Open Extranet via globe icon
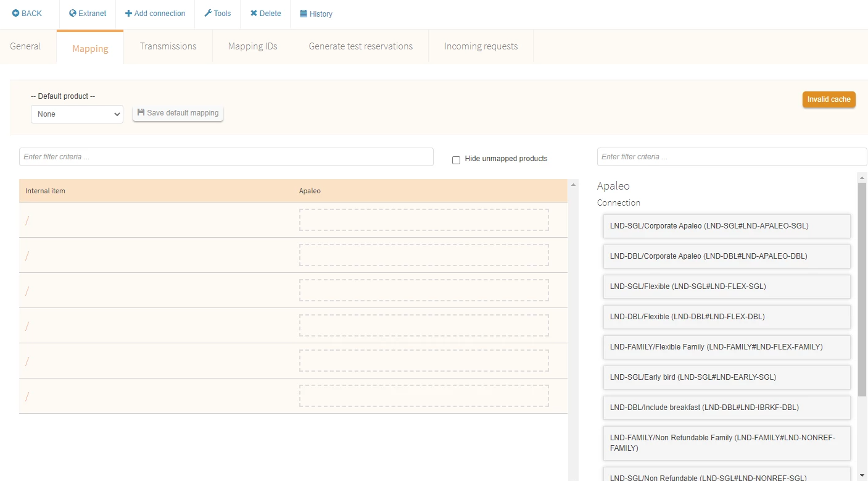 73,14
